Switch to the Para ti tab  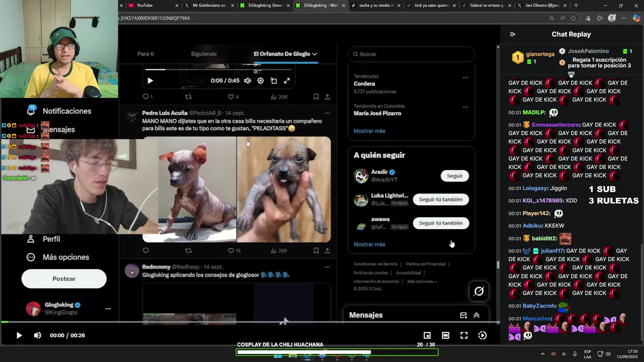click(145, 54)
